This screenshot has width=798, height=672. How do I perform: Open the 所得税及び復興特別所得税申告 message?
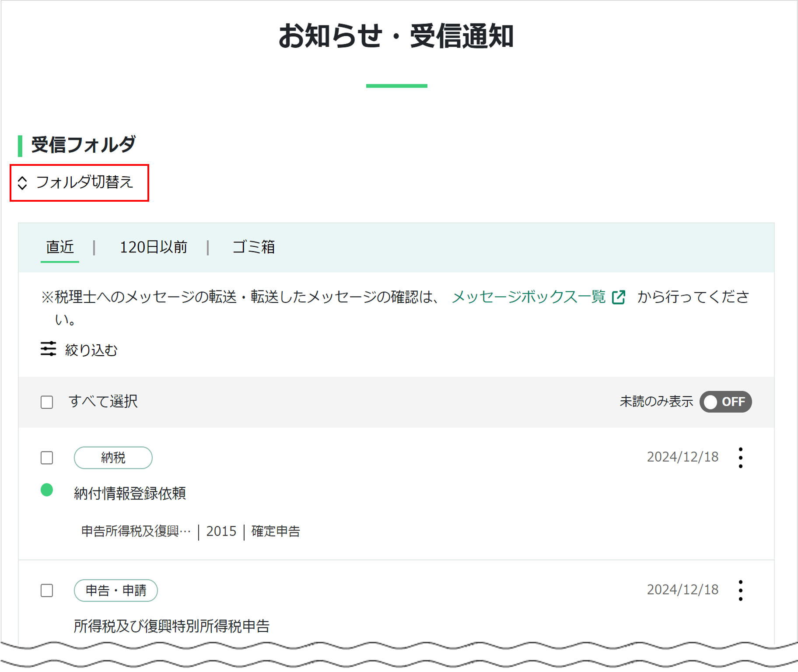[171, 626]
